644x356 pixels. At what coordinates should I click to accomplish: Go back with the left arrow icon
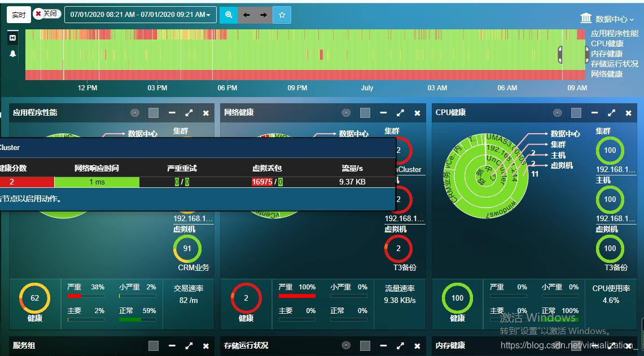[247, 15]
